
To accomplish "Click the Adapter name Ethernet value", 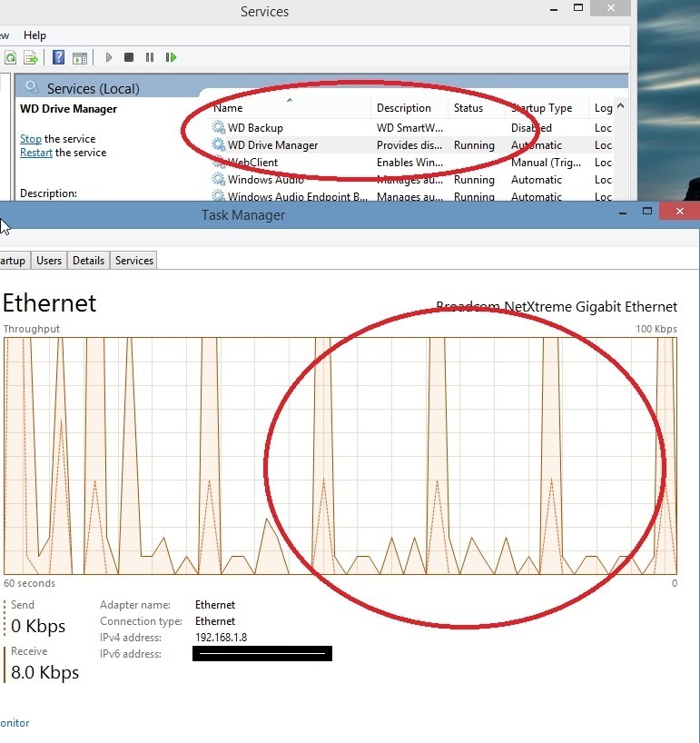I will (215, 605).
